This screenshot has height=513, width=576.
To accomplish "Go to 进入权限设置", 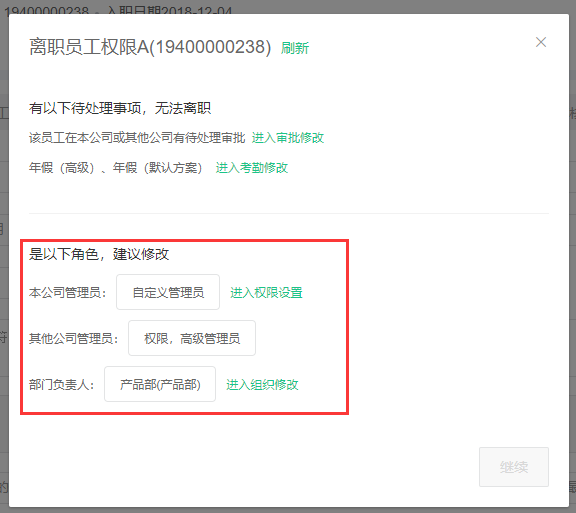I will click(266, 293).
